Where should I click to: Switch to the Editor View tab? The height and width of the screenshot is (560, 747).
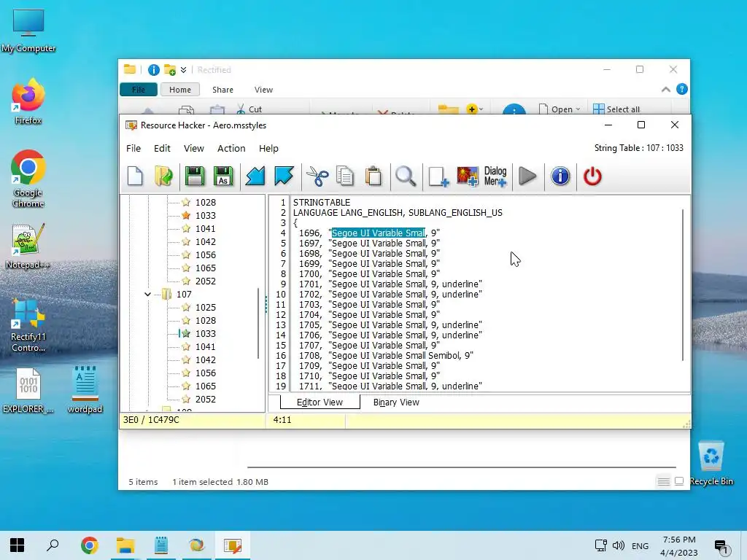[x=320, y=402]
